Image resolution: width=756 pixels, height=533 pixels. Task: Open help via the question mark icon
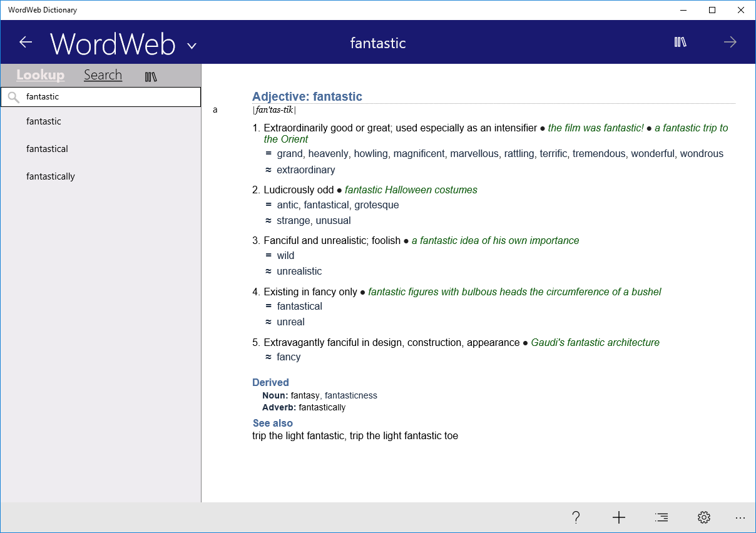[x=576, y=517]
